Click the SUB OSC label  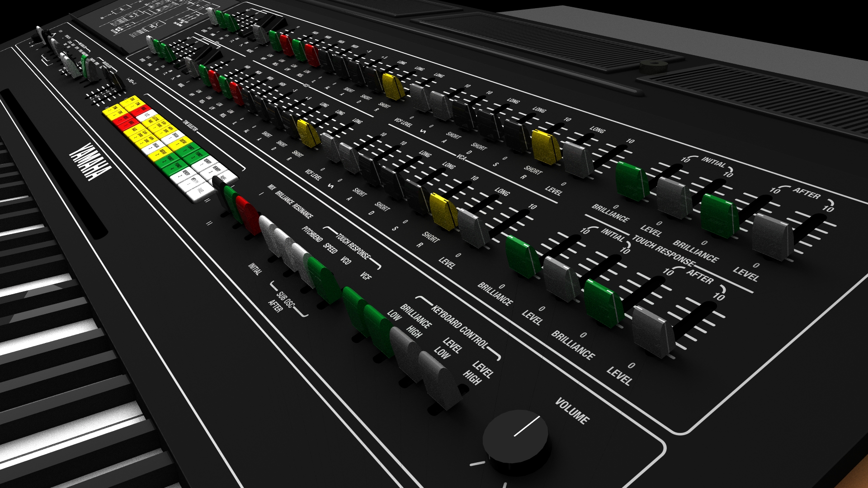pos(285,300)
